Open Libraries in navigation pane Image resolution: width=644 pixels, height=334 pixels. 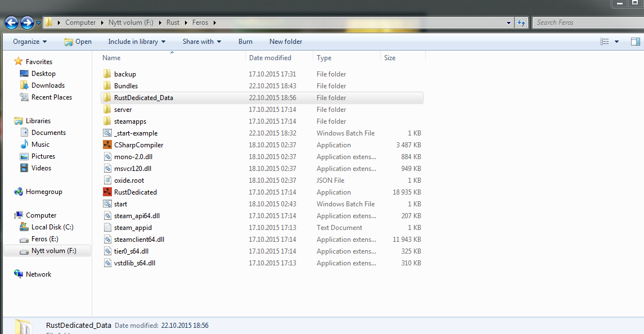pos(38,121)
